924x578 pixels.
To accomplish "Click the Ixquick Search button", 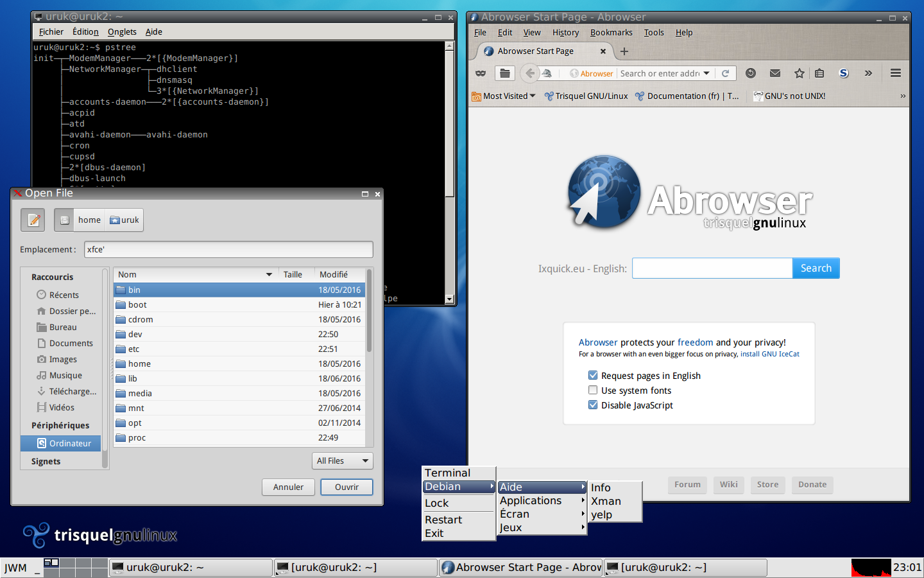I will point(816,268).
